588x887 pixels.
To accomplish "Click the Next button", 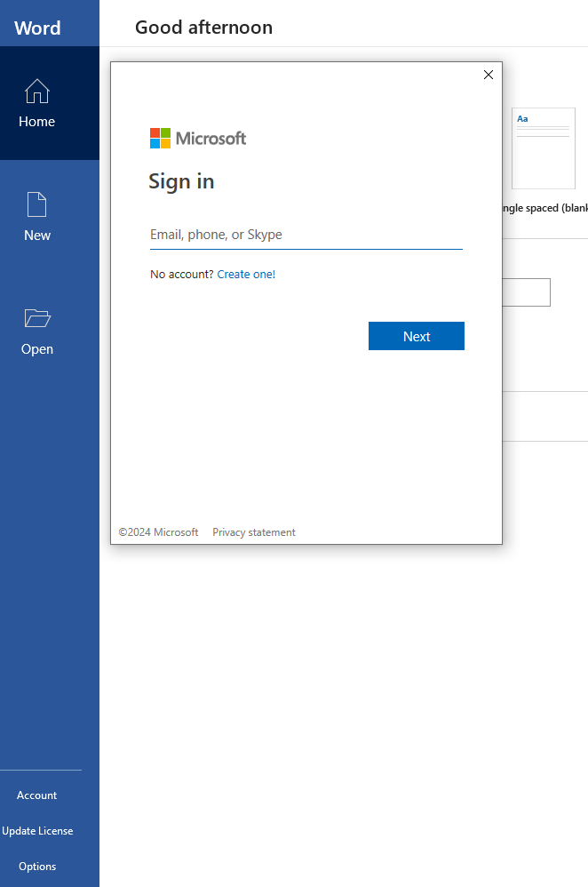I will [x=416, y=336].
